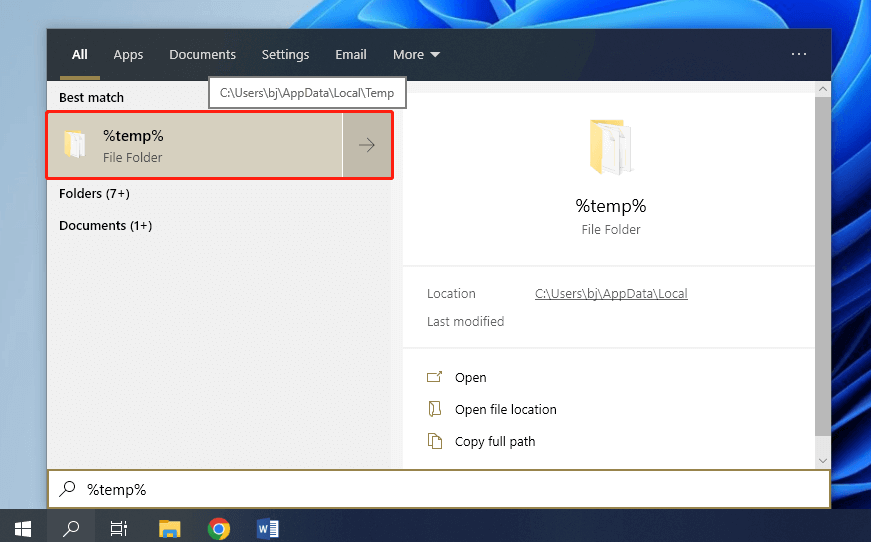Expand the Folders (7+) group
This screenshot has width=871, height=542.
coord(94,193)
